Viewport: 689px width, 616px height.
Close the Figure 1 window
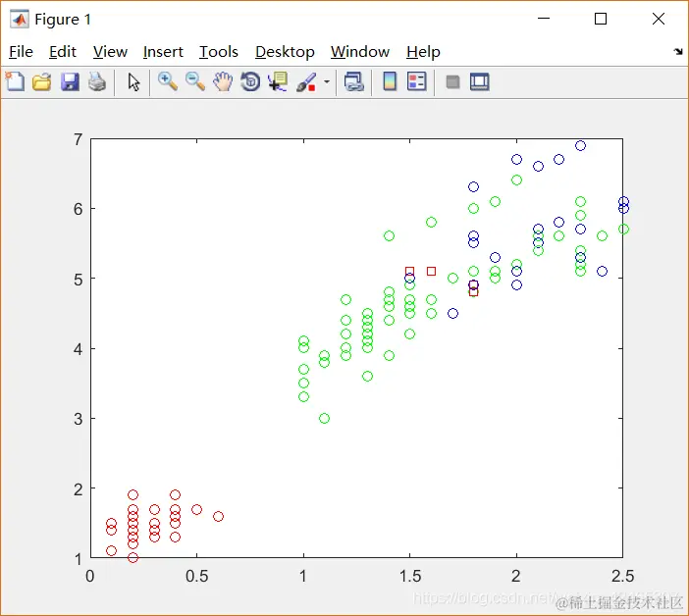pyautogui.click(x=659, y=19)
